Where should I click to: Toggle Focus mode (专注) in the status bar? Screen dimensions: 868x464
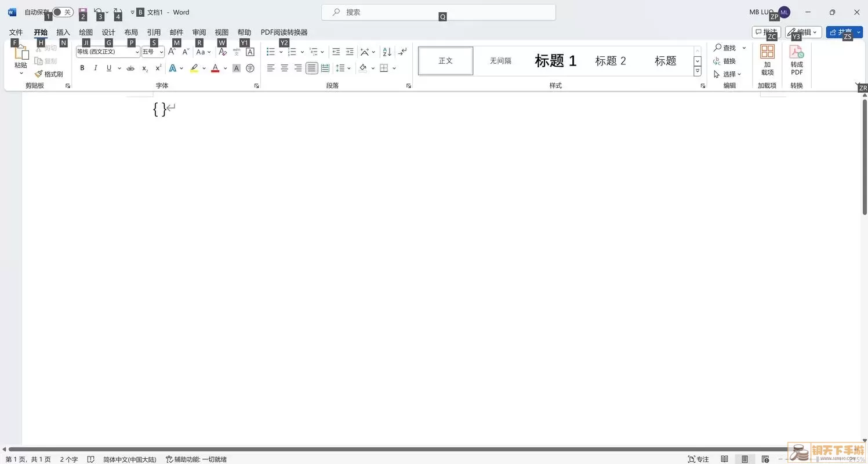click(x=699, y=459)
